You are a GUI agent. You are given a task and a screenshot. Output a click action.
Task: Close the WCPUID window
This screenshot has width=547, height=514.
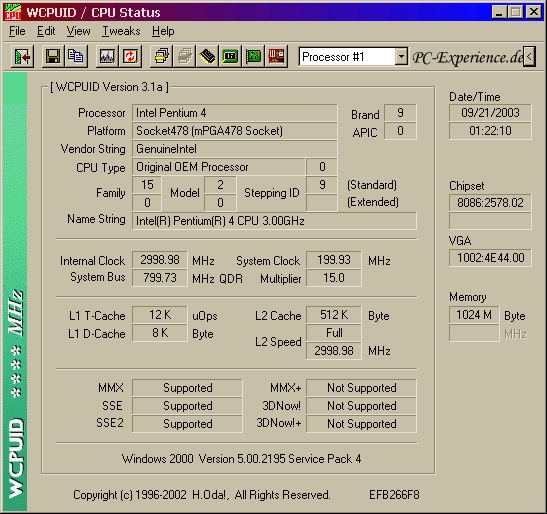(x=534, y=12)
